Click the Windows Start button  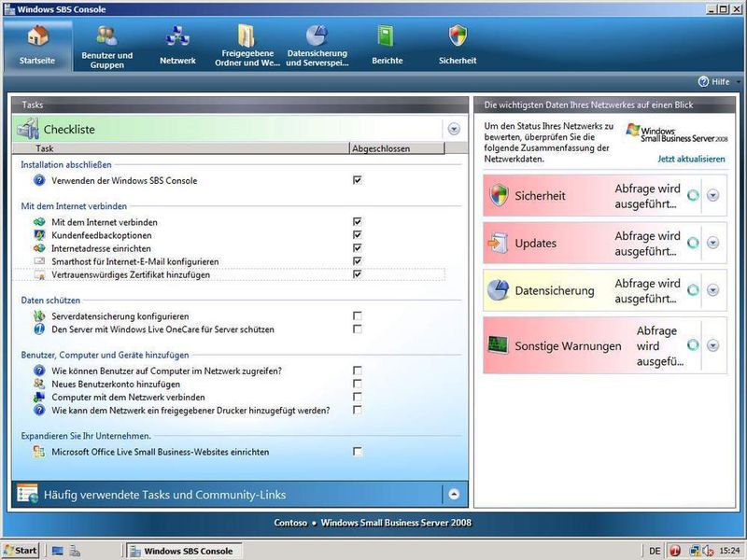21,551
